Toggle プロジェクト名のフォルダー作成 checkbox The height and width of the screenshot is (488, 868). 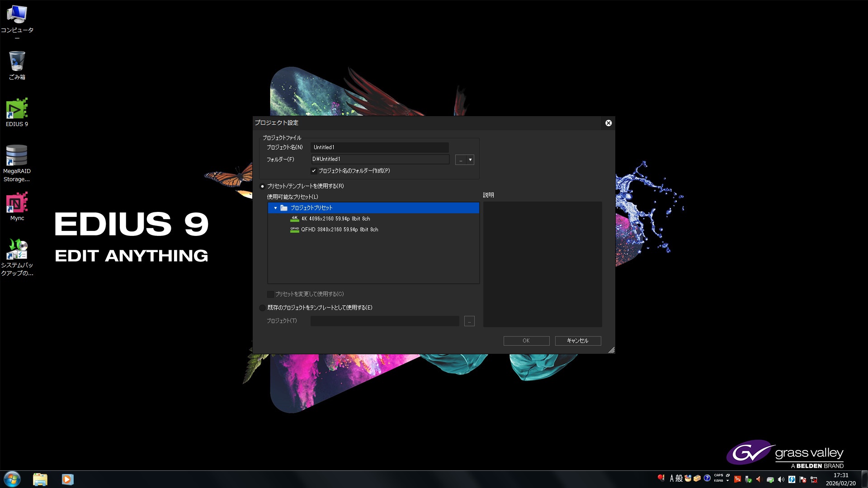[x=314, y=171]
